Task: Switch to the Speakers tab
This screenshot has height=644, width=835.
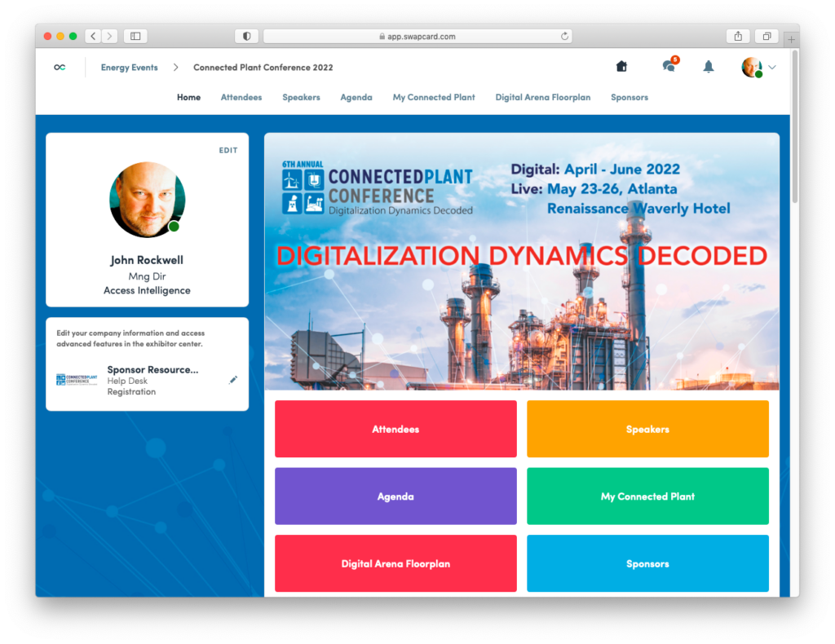Action: 301,97
